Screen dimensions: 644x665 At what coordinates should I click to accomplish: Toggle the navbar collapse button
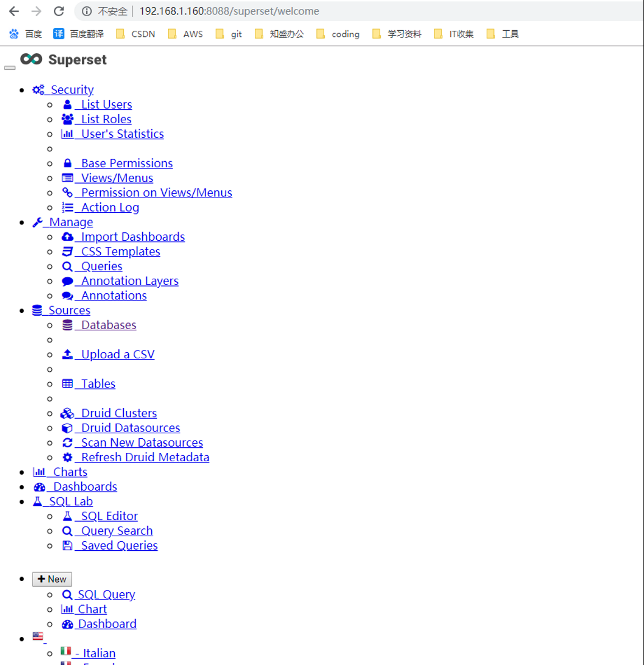click(x=10, y=67)
